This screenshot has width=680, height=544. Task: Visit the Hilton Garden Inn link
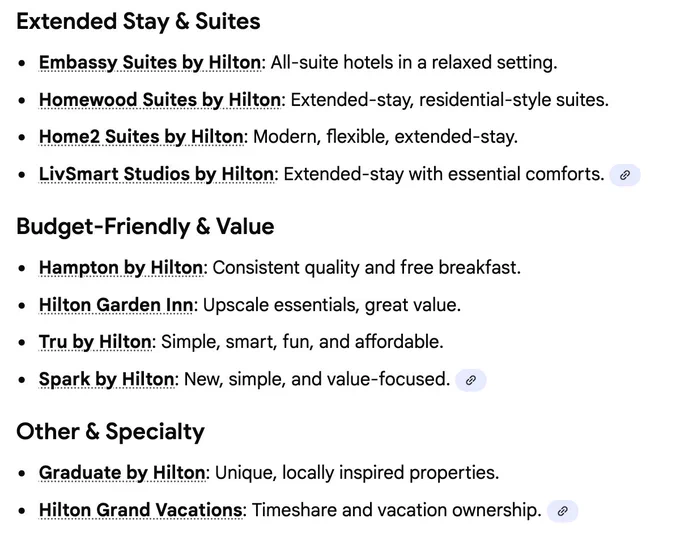click(x=116, y=305)
